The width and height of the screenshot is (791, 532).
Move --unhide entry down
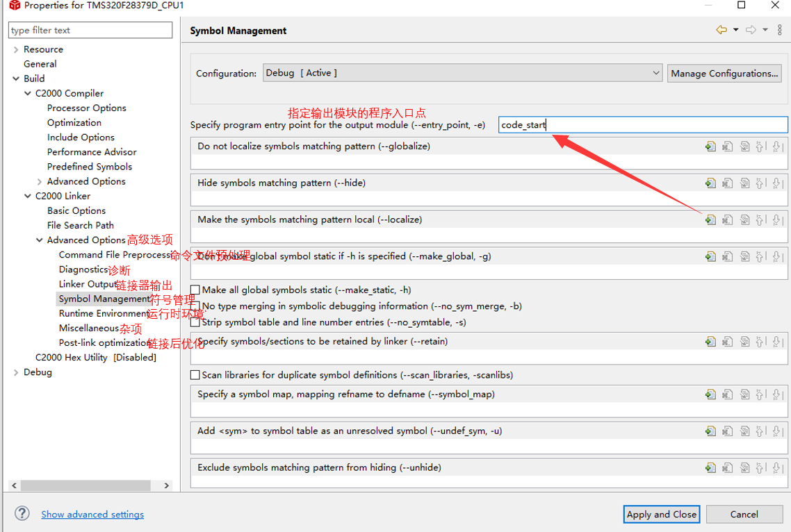click(777, 468)
